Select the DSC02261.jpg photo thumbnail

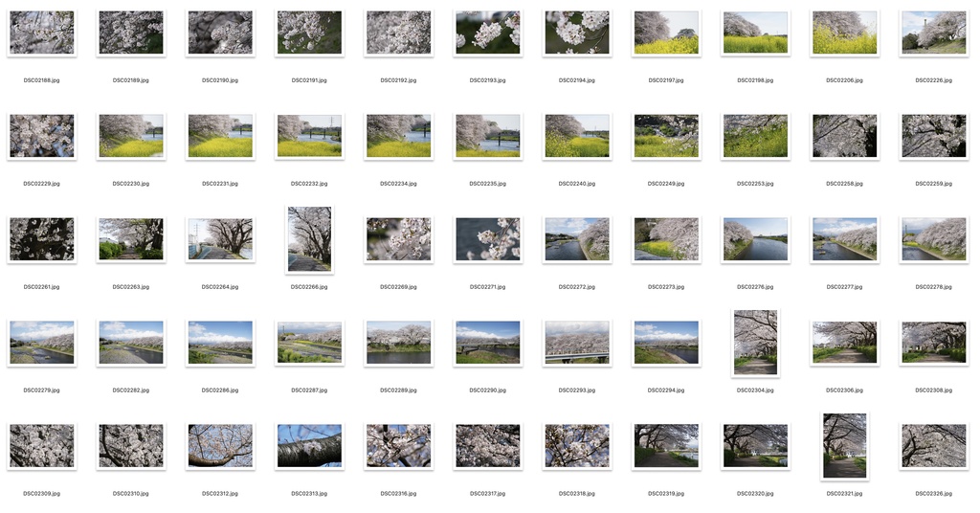pyautogui.click(x=42, y=239)
